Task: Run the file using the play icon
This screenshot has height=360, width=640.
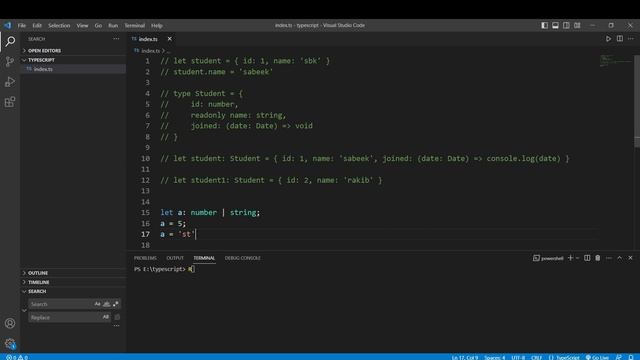Action: [x=608, y=39]
